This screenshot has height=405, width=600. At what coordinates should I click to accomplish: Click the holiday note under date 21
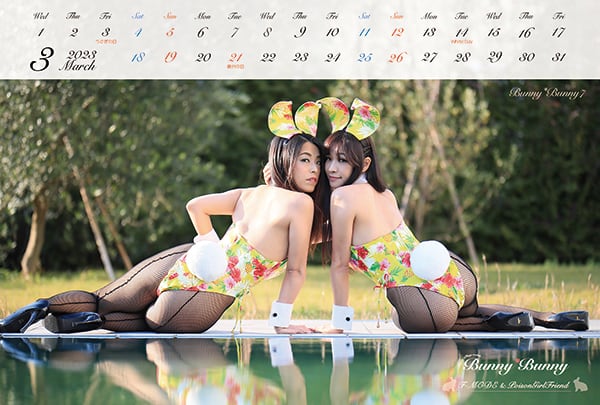235,67
